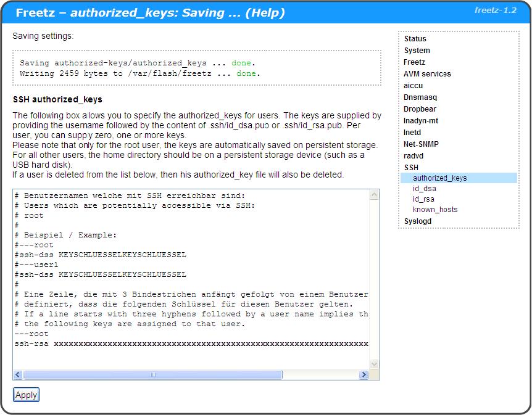The image size is (532, 415).
Task: Click the 'ssh-rsa xxxx' key line
Action: [191, 344]
